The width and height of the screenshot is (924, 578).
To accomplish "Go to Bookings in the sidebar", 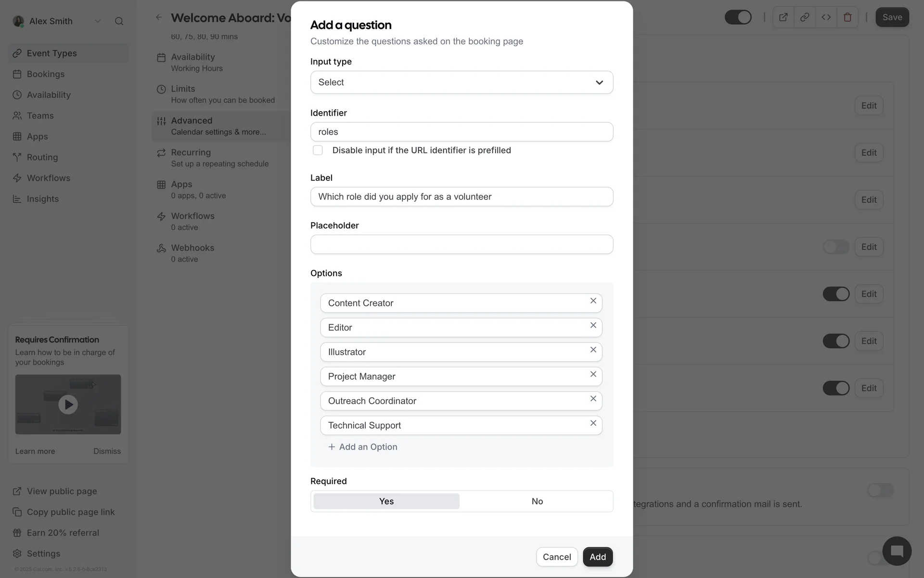I will 46,74.
